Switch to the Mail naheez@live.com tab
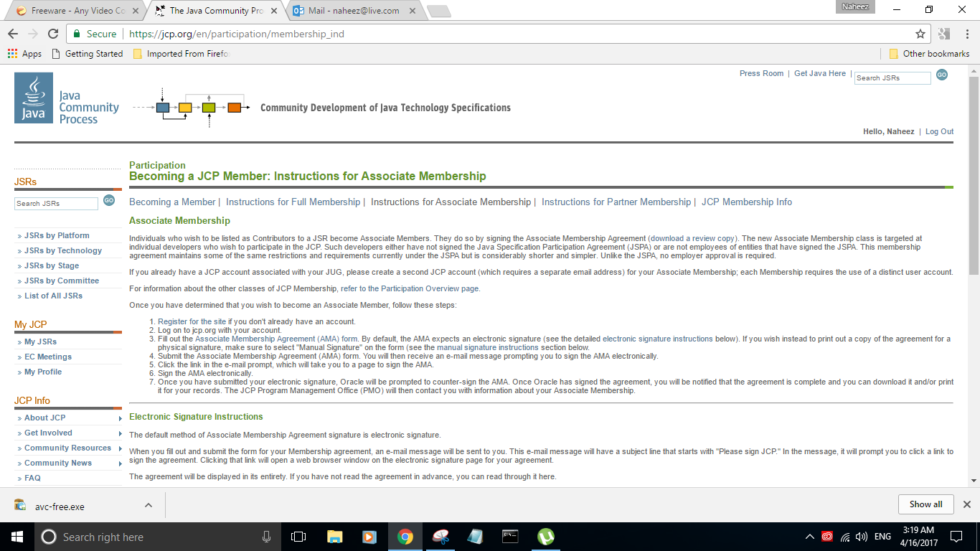The image size is (980, 551). [x=353, y=11]
